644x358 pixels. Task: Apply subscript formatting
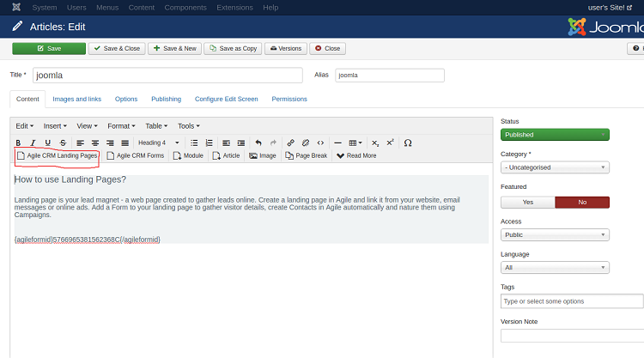coord(375,143)
